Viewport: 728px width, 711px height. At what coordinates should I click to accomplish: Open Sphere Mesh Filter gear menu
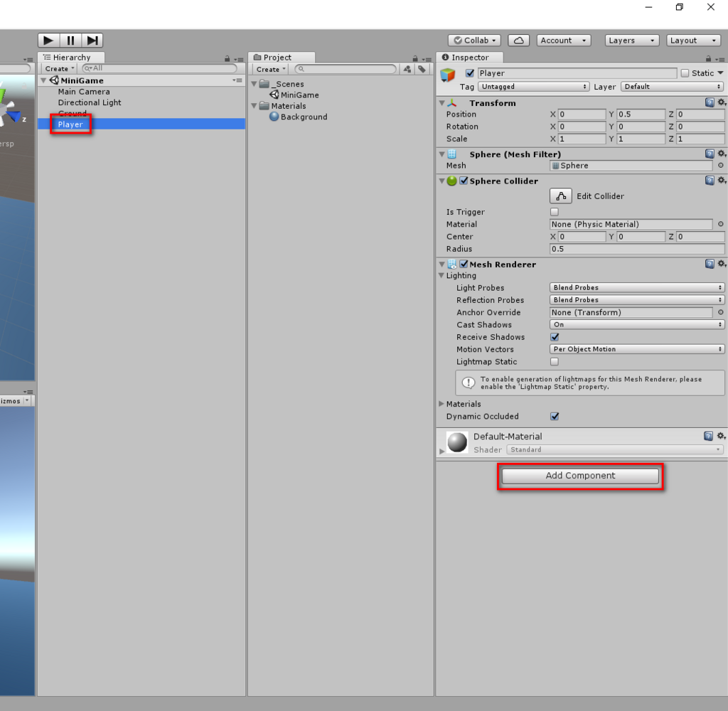(x=722, y=154)
